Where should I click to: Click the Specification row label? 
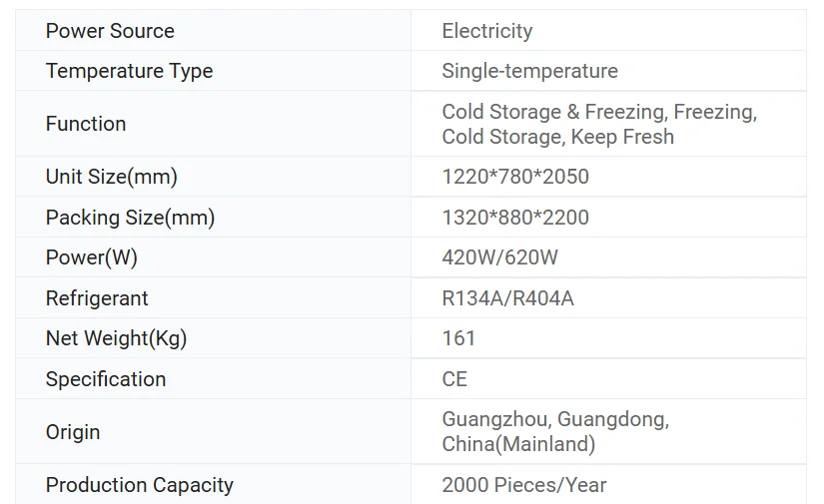106,379
